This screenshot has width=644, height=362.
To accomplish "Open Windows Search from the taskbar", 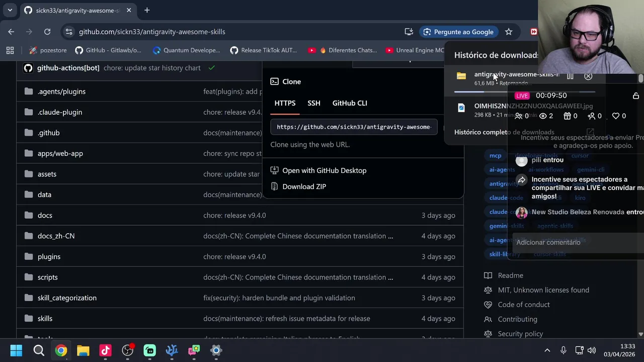I will pos(39,350).
